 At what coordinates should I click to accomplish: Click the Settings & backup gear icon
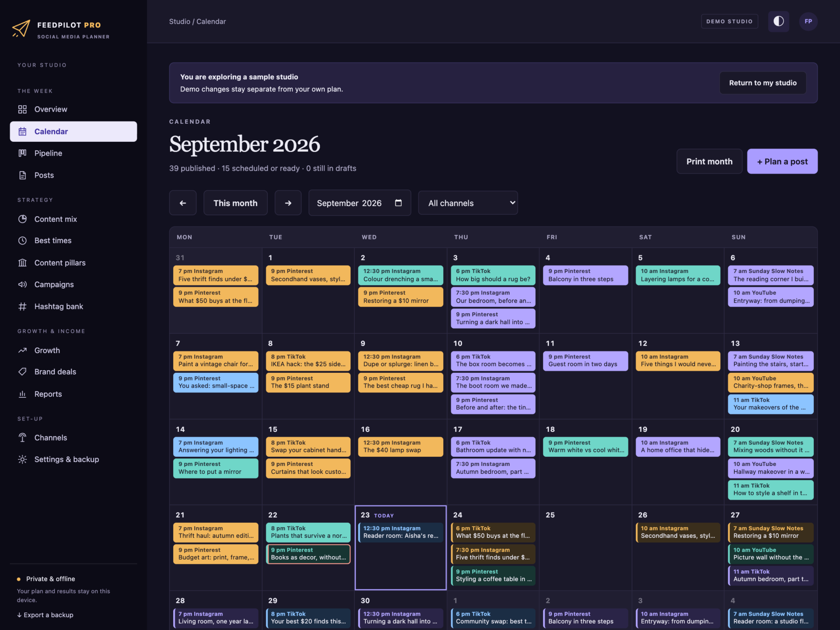[x=22, y=459]
